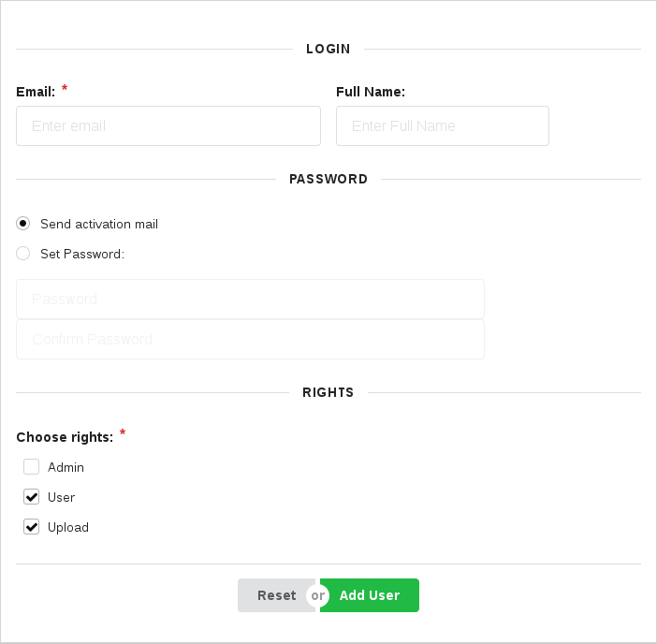Choose the Set Password radio option

pyautogui.click(x=23, y=254)
